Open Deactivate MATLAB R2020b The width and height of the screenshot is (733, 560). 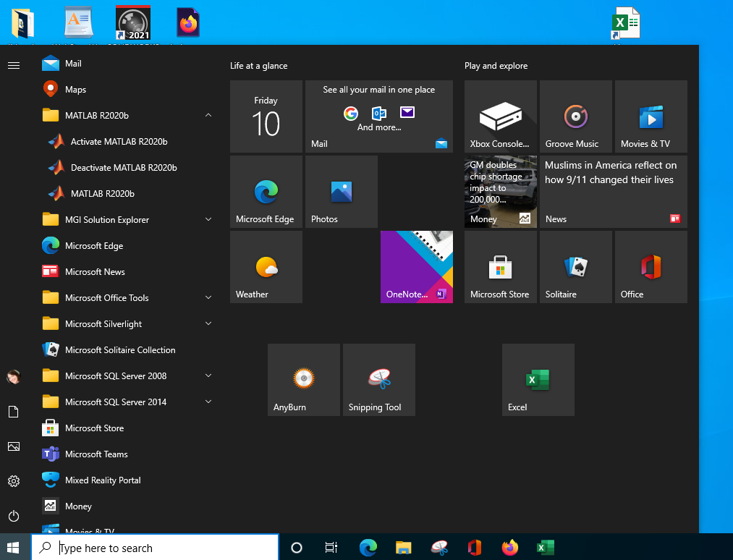126,167
